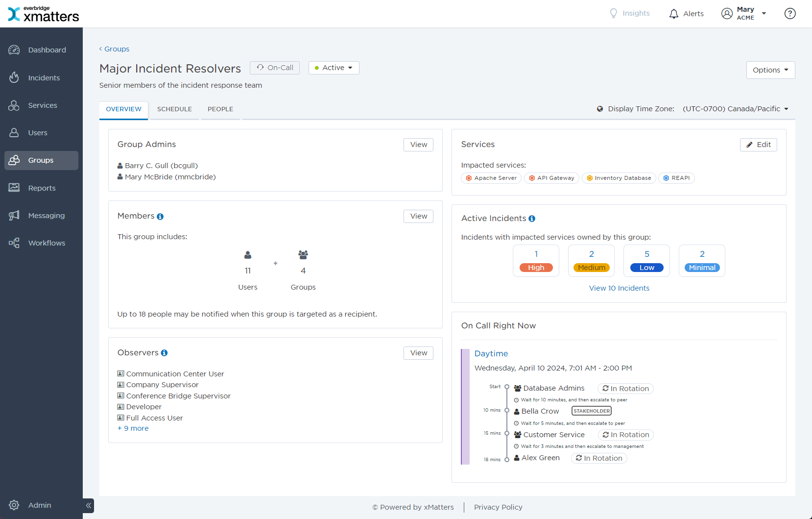Click the Incidents flame icon in sidebar
The height and width of the screenshot is (519, 812).
click(x=14, y=77)
